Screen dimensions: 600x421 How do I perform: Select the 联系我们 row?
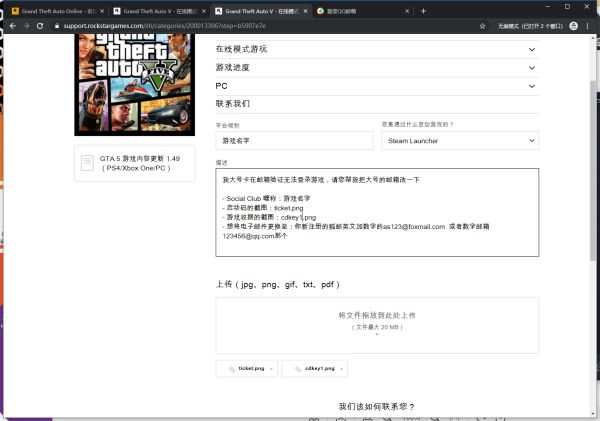click(x=377, y=104)
